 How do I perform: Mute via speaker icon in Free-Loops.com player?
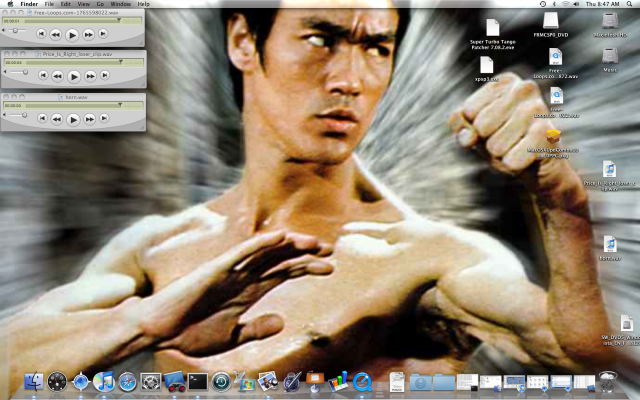point(4,31)
